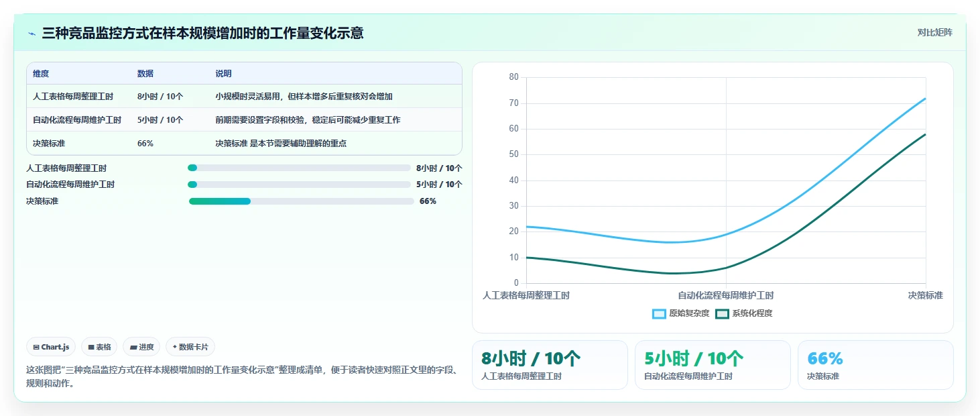Image resolution: width=980 pixels, height=416 pixels.
Task: Click the caption paragraph starting 这张图把
Action: coord(241,377)
